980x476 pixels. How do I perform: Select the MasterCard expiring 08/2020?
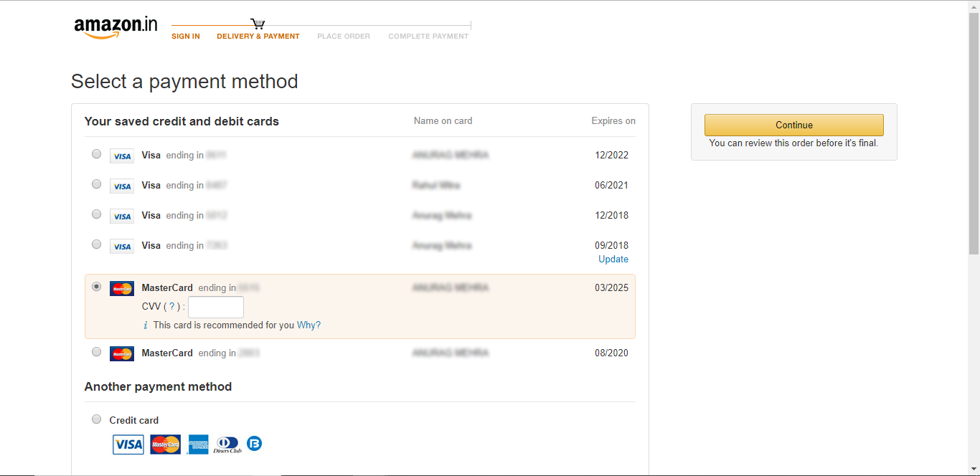[x=96, y=352]
